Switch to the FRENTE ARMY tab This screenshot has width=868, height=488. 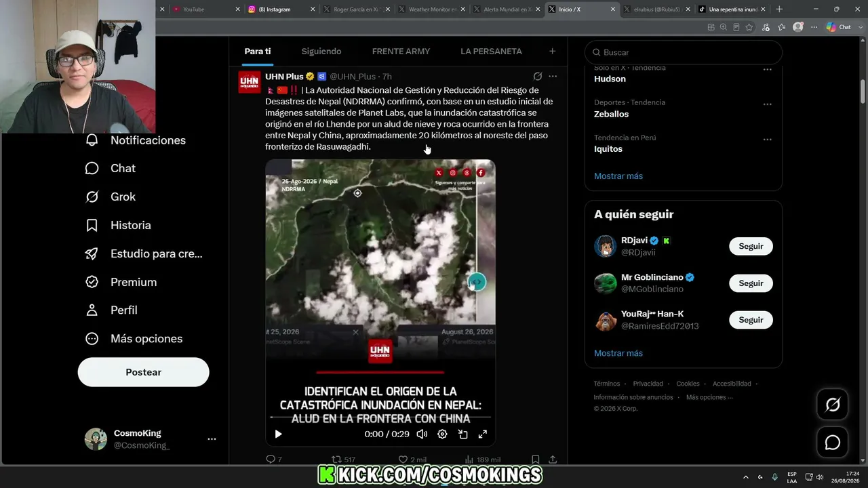(x=401, y=52)
